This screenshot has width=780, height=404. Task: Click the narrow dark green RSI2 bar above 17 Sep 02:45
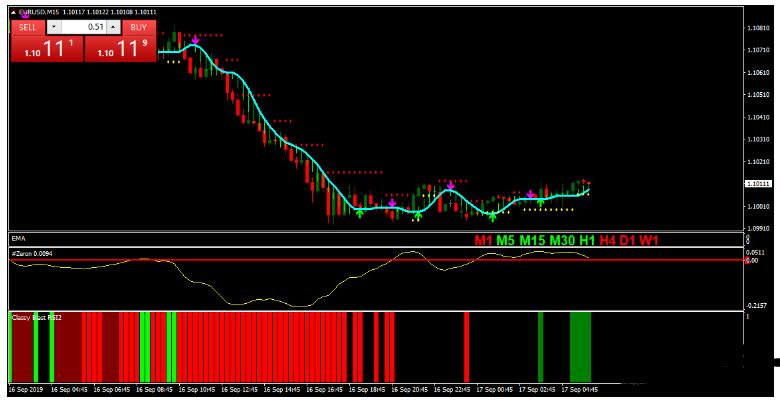[x=541, y=347]
